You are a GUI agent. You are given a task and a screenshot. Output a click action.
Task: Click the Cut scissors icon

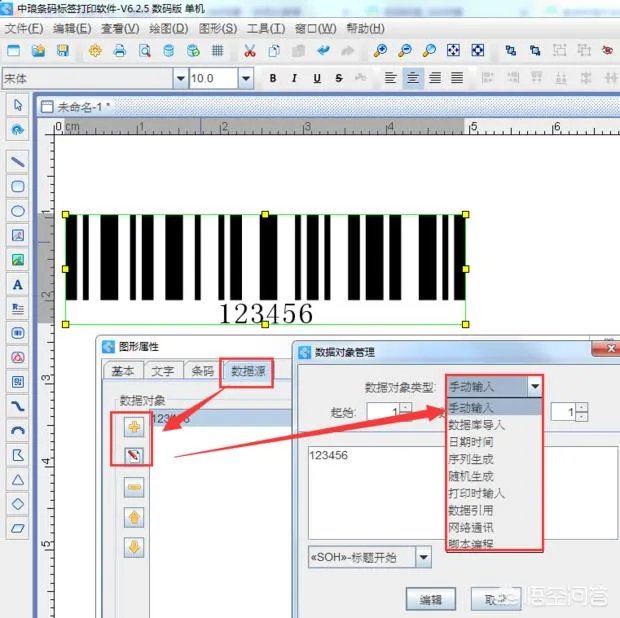click(250, 51)
